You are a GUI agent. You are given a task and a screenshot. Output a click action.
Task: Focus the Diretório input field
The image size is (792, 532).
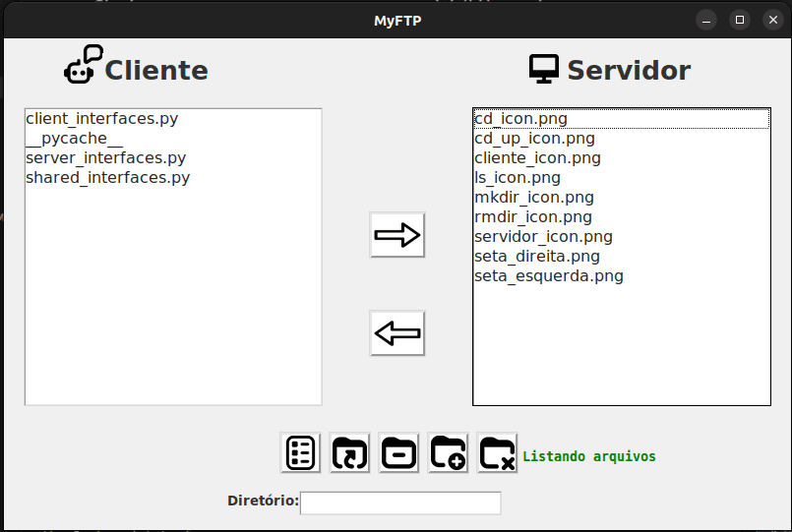(400, 502)
